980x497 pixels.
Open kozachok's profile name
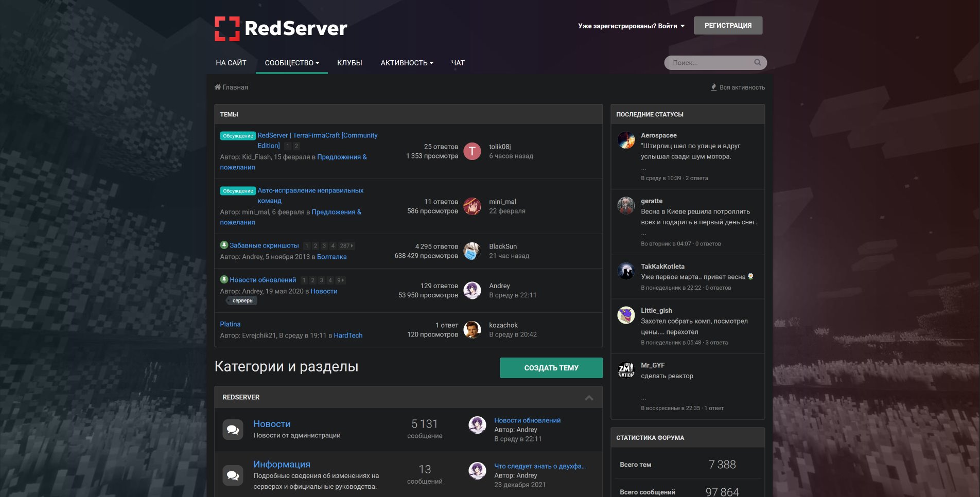503,325
